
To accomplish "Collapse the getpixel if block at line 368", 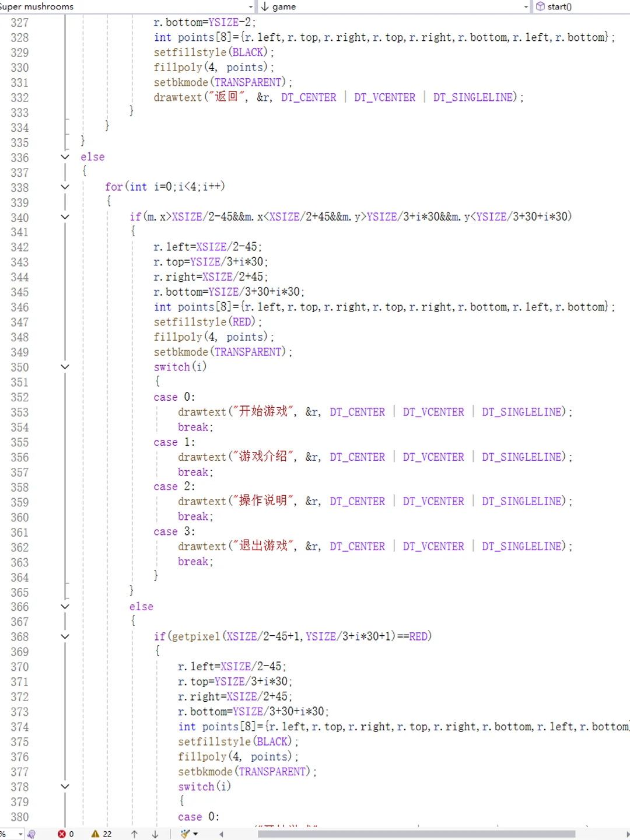I will click(65, 636).
